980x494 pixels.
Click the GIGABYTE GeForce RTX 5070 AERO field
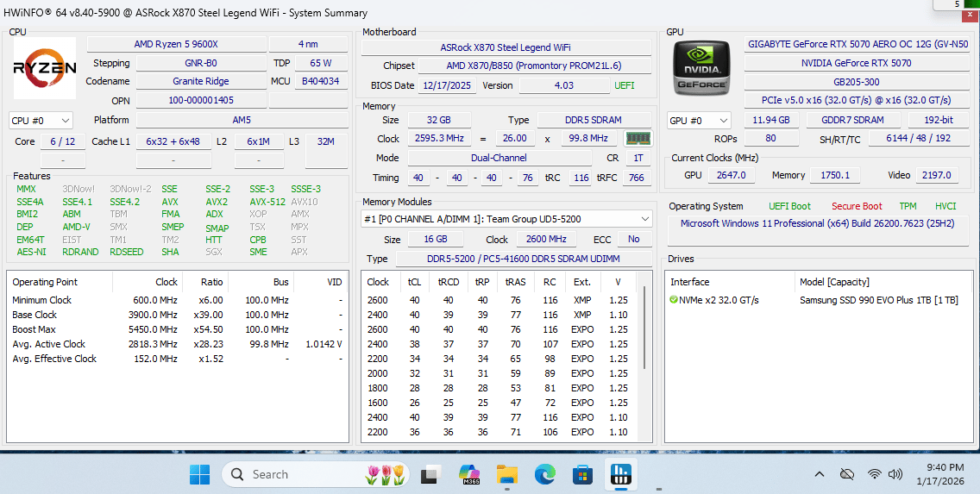click(x=857, y=44)
